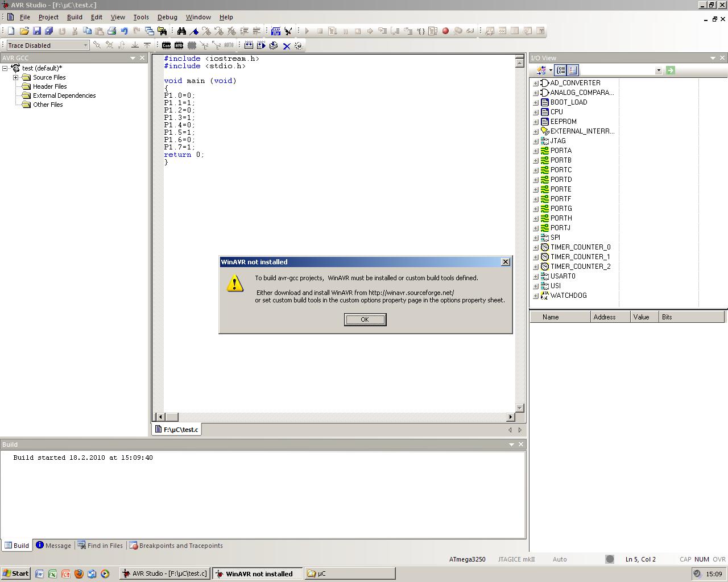Expand the EEPROM node

tap(536, 122)
